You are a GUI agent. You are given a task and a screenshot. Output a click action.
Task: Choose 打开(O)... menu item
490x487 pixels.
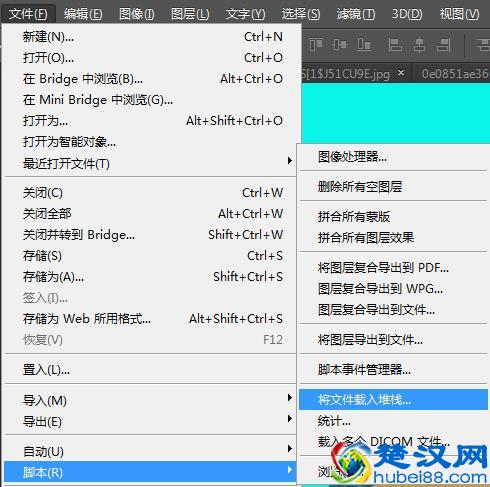point(152,58)
